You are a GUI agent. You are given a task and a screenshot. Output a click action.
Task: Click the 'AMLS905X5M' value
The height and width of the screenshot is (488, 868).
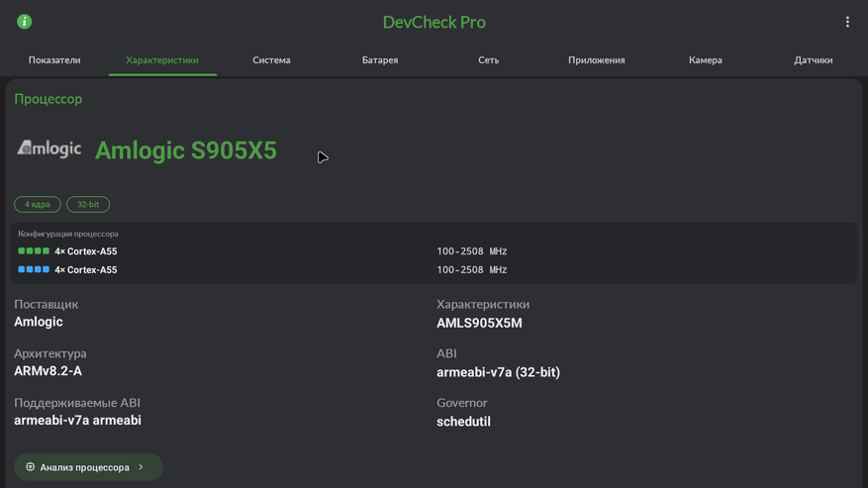tap(479, 323)
